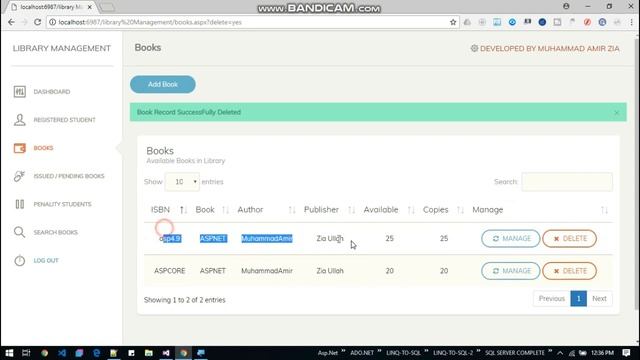Screen dimensions: 640x360
Task: Click the ASPCORE ISBN cell
Action: tap(169, 271)
